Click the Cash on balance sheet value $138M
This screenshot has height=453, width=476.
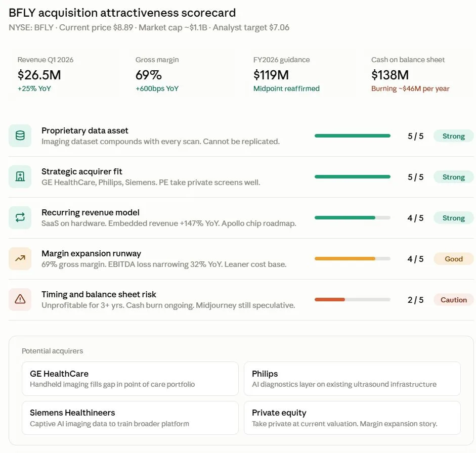tap(390, 75)
